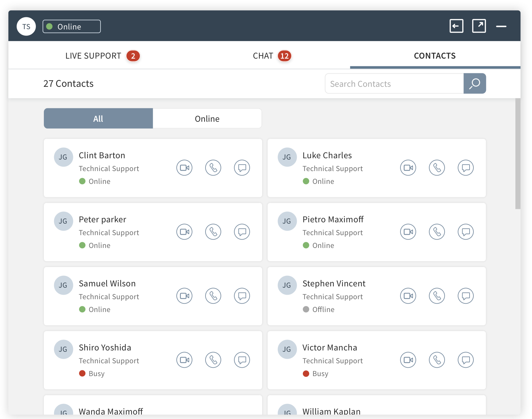Click the dock-left arrow icon
Viewport: 532px width, 419px height.
(x=456, y=26)
